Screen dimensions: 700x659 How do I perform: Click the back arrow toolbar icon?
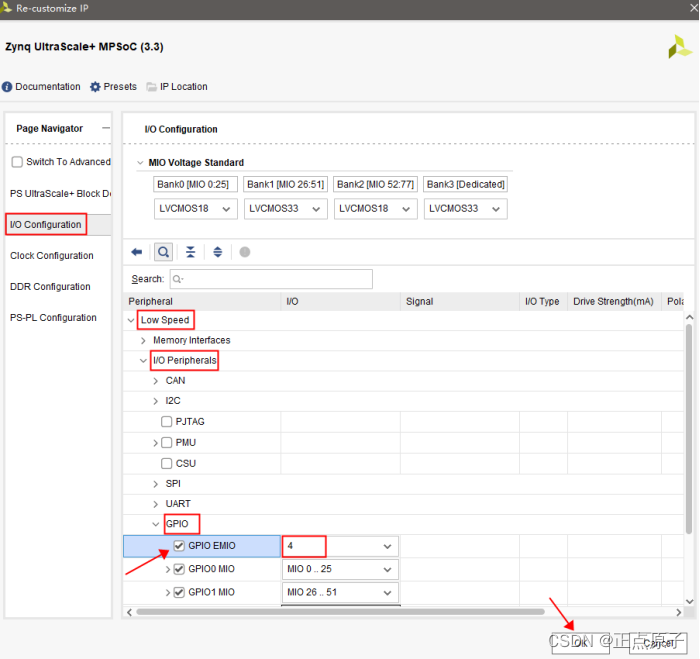[137, 252]
